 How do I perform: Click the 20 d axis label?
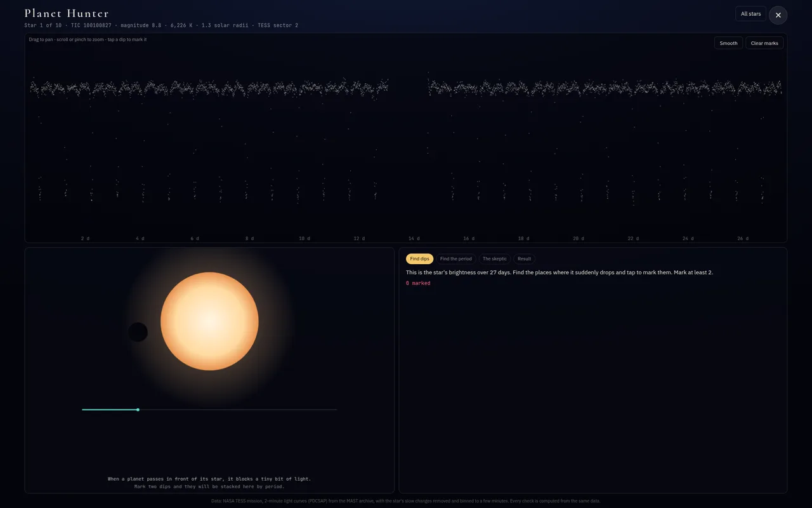coord(579,239)
